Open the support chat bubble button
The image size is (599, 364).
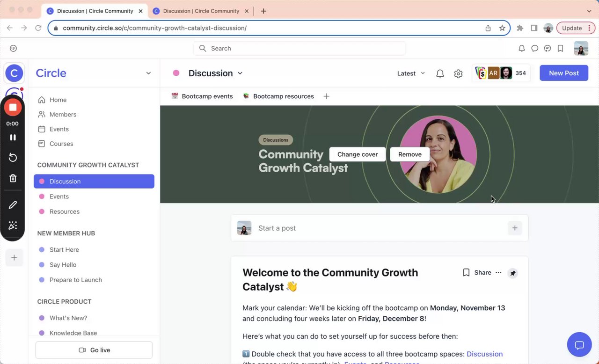[x=579, y=345]
